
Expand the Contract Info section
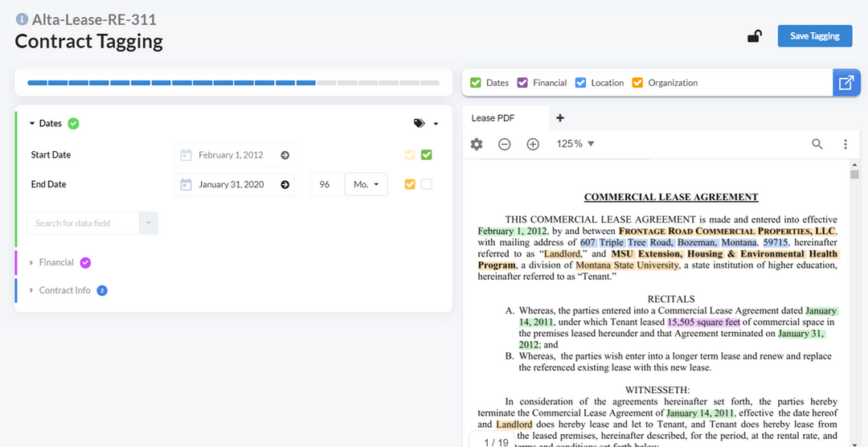tap(31, 290)
